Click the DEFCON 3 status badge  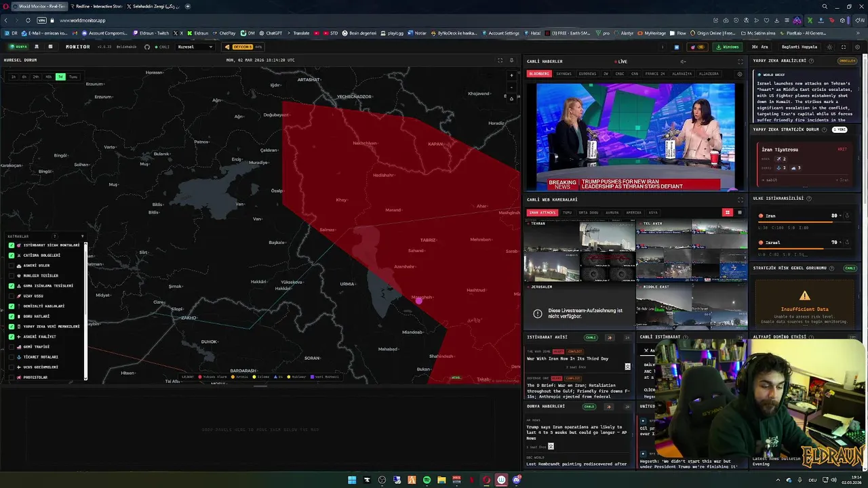(243, 47)
